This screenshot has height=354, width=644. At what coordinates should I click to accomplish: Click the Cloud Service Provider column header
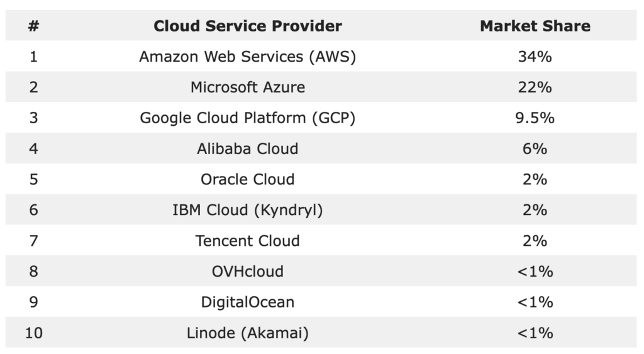point(248,26)
